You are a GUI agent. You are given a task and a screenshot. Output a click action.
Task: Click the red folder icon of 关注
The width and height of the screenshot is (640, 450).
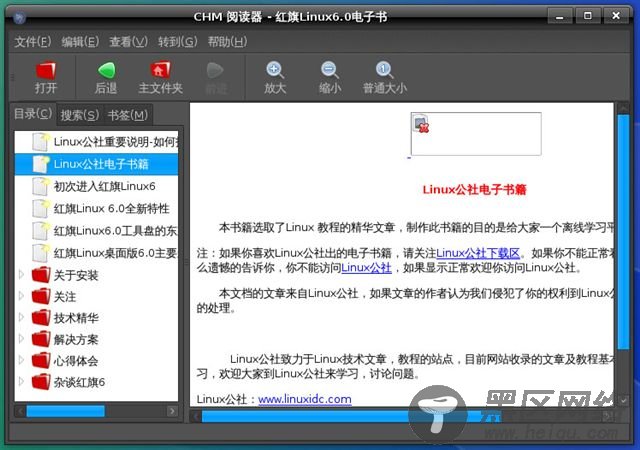[41, 296]
